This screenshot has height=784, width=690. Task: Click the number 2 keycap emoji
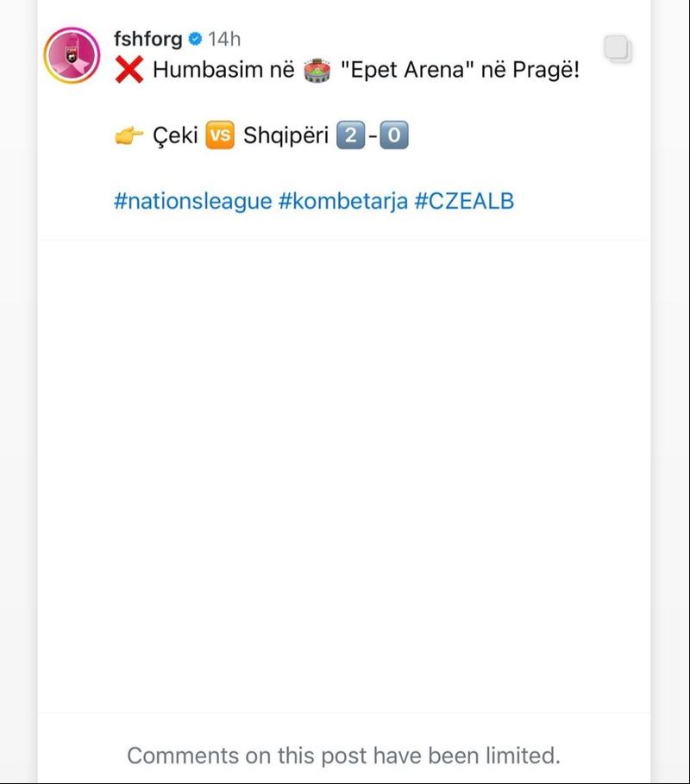350,135
